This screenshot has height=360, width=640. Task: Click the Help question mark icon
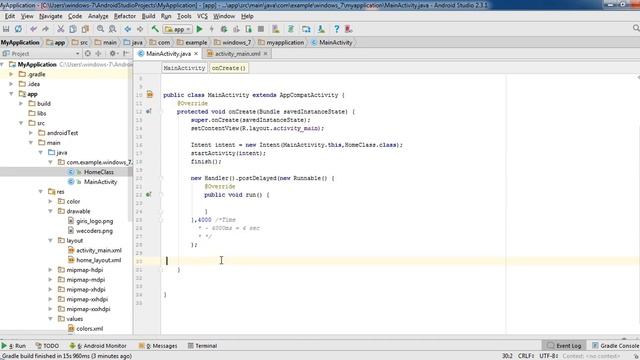point(336,29)
